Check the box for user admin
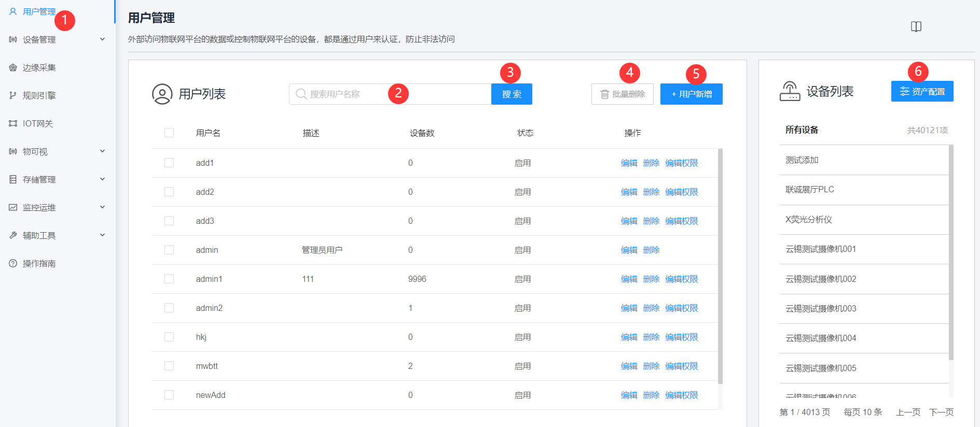The width and height of the screenshot is (980, 427). tap(169, 250)
